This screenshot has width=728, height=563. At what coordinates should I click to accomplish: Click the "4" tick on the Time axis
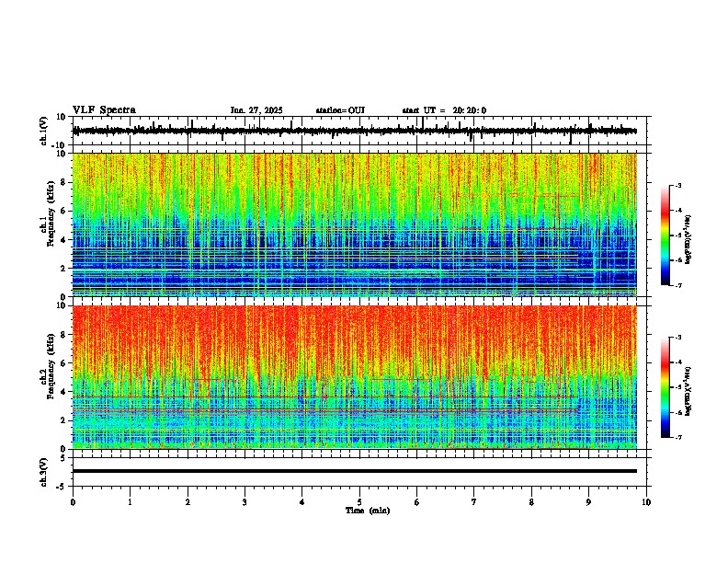[x=302, y=502]
